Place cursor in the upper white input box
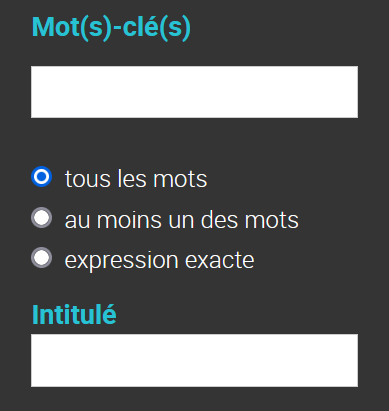The image size is (389, 411). pyautogui.click(x=194, y=92)
